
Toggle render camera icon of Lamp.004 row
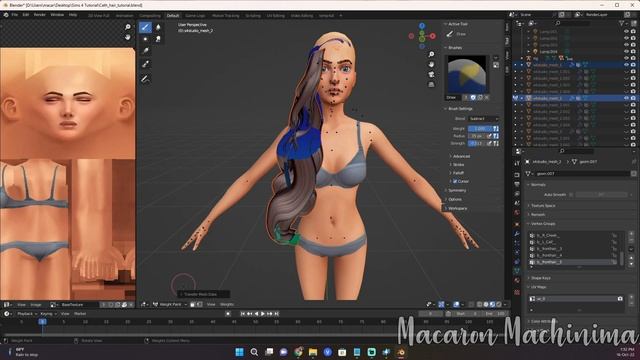click(633, 51)
